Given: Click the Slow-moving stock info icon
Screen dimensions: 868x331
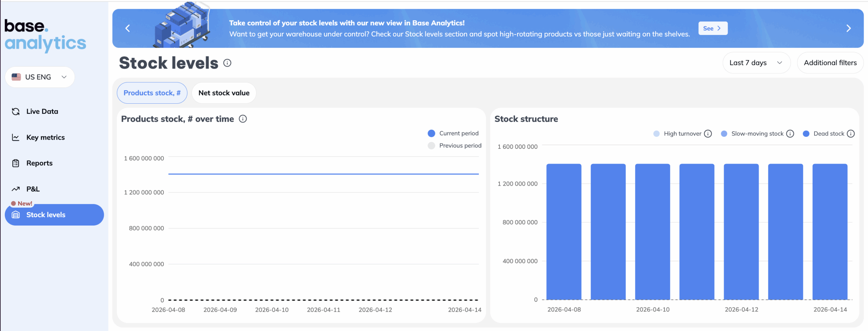Looking at the screenshot, I should click(x=790, y=134).
